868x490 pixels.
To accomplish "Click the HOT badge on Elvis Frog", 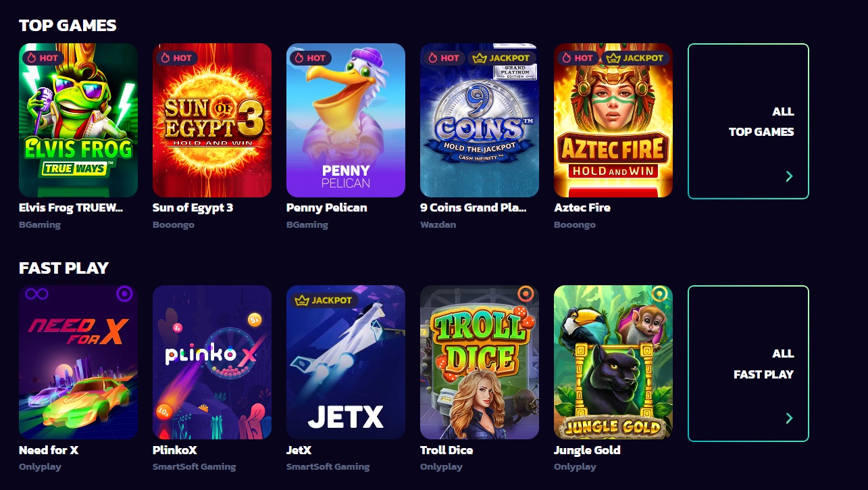I will click(x=43, y=58).
